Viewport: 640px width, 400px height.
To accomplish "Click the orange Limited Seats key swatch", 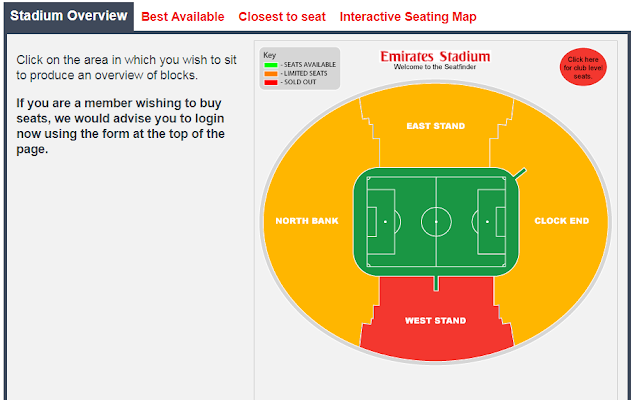I will [x=270, y=73].
